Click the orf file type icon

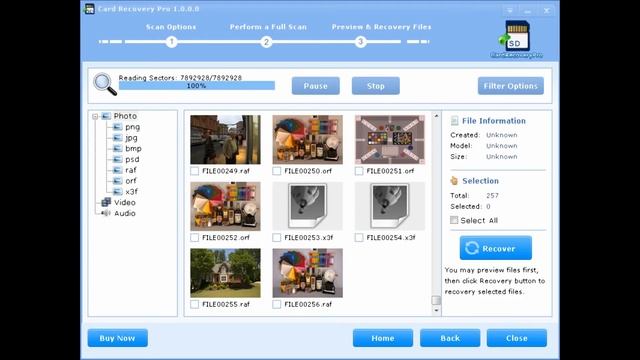pos(118,181)
